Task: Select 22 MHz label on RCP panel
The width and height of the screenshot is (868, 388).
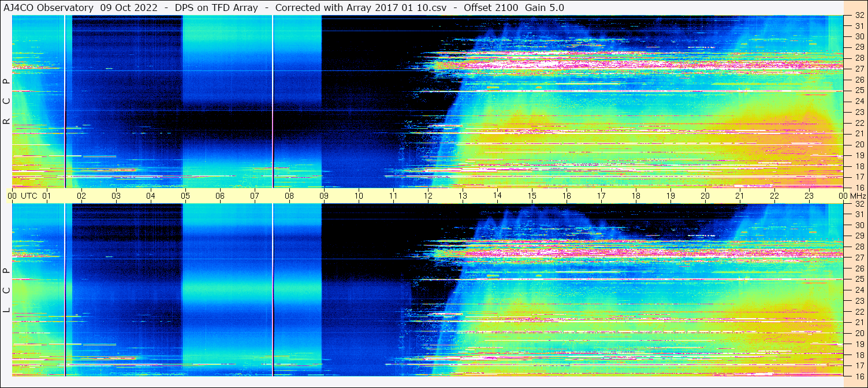Action: point(859,122)
